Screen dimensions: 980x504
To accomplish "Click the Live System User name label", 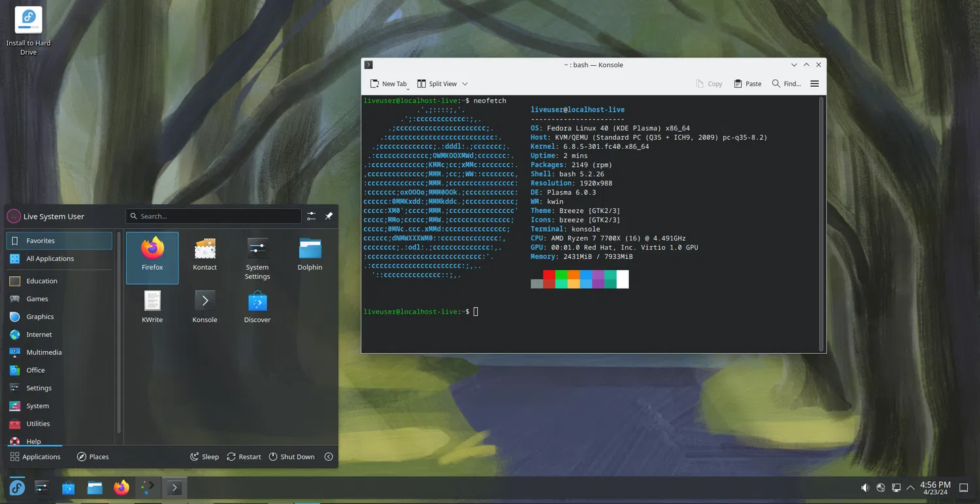I will [x=54, y=217].
